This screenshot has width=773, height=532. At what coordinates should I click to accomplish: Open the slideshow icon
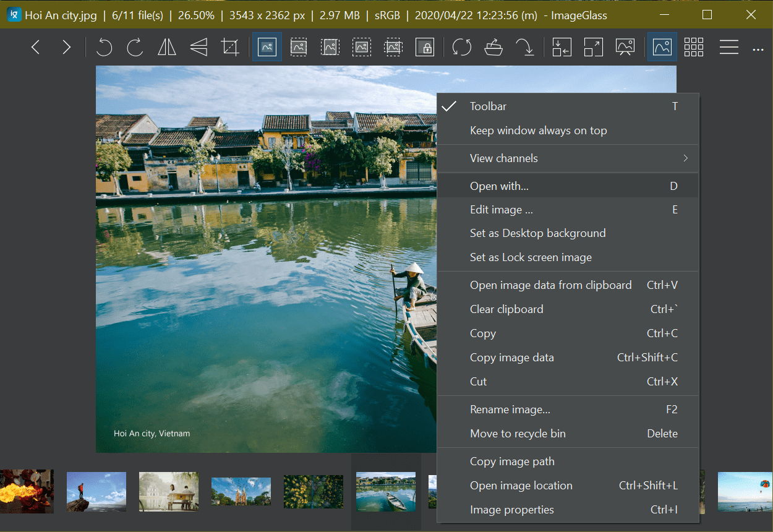[x=625, y=47]
